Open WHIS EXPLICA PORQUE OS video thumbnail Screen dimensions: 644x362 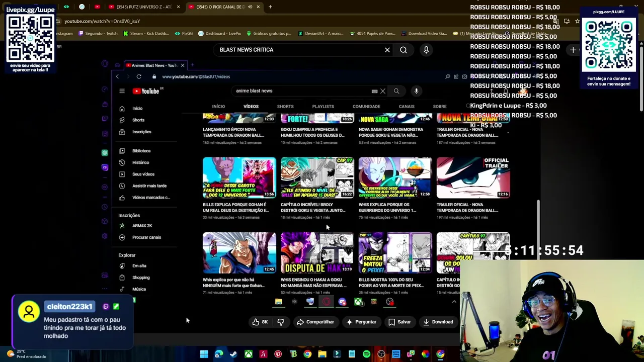click(395, 177)
